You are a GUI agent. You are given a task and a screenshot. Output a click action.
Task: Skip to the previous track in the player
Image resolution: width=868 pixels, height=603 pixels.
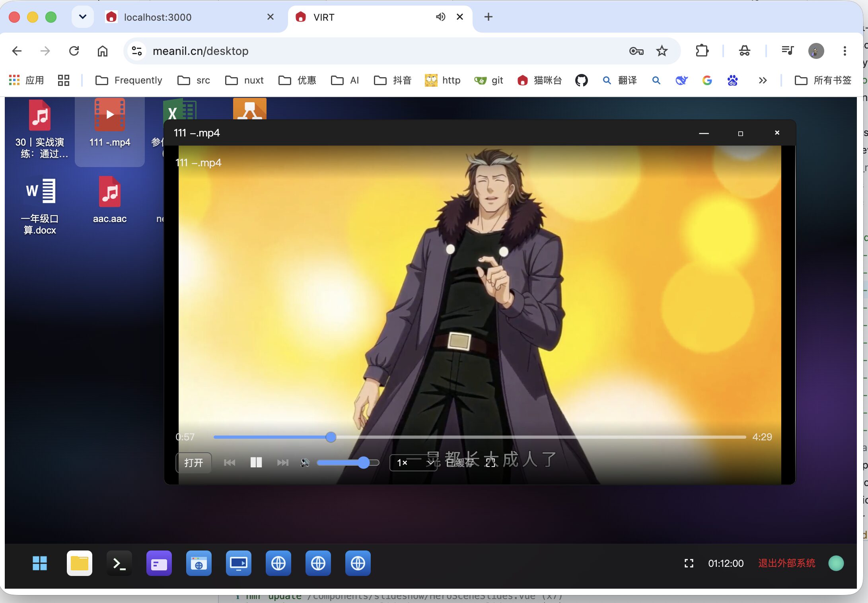tap(230, 462)
